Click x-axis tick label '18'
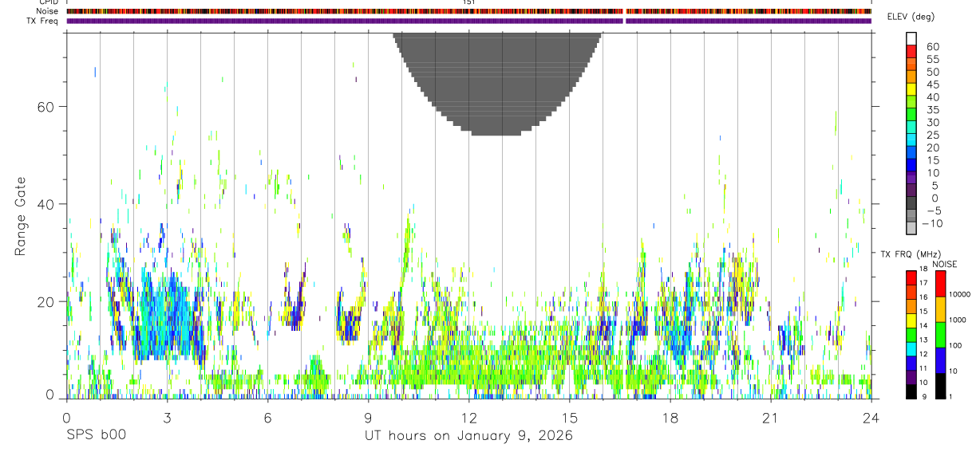Viewport: 980px width, 452px height. coord(670,418)
